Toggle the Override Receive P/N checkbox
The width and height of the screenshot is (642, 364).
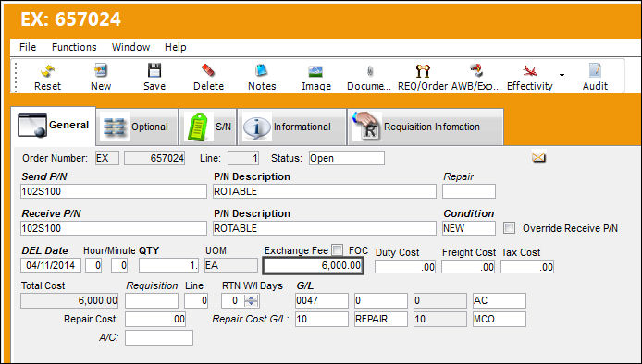(509, 228)
